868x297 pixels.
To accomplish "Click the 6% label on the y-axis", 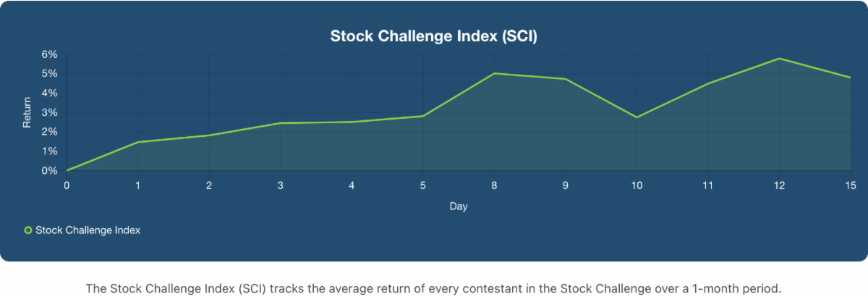I will coord(49,54).
